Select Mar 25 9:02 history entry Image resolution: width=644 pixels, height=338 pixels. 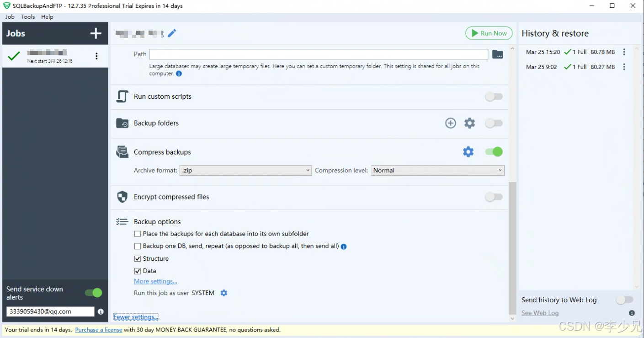(x=576, y=67)
